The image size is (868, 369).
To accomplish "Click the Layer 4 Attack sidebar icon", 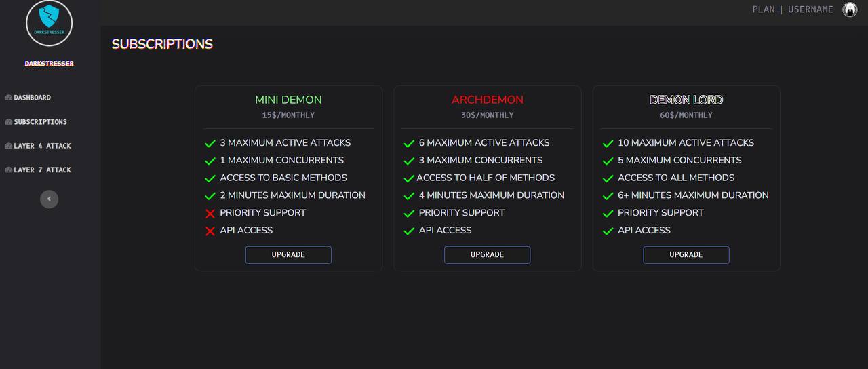I will pyautogui.click(x=8, y=146).
